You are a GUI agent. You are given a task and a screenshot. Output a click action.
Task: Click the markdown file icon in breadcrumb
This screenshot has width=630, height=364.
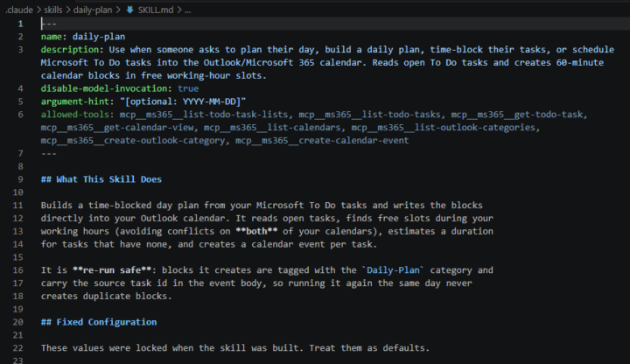point(129,10)
